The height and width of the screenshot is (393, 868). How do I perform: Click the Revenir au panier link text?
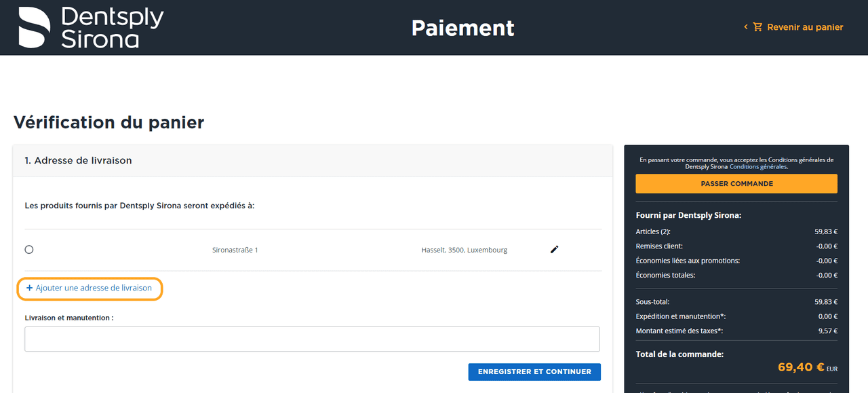(805, 27)
